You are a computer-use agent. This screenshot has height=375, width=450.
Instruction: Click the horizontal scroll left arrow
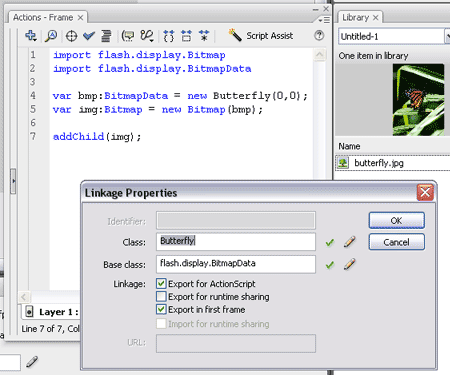click(24, 297)
